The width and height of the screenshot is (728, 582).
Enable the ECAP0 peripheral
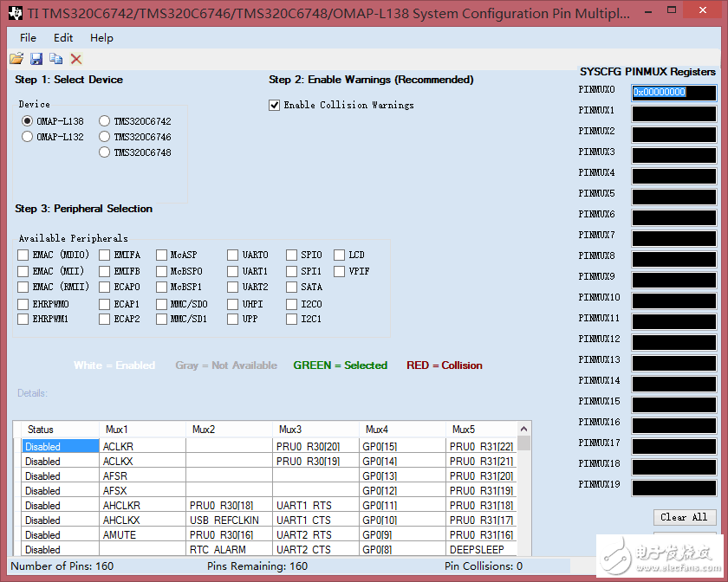(105, 287)
